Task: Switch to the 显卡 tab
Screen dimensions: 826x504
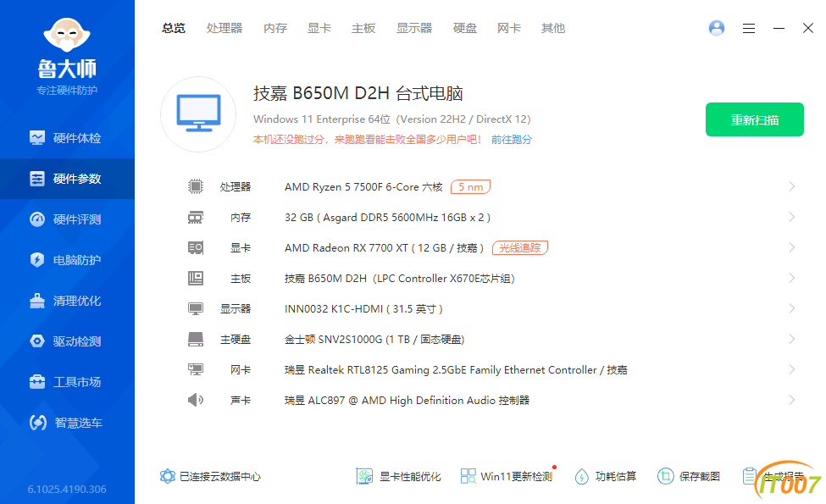Action: pyautogui.click(x=319, y=28)
